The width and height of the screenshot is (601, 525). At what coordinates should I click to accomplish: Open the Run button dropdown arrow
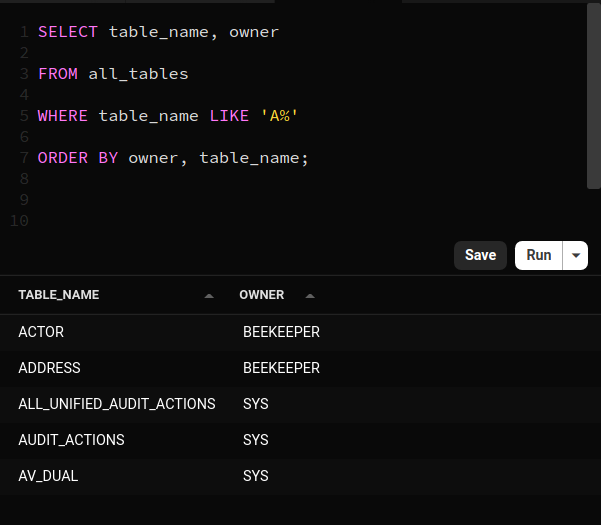pyautogui.click(x=575, y=255)
